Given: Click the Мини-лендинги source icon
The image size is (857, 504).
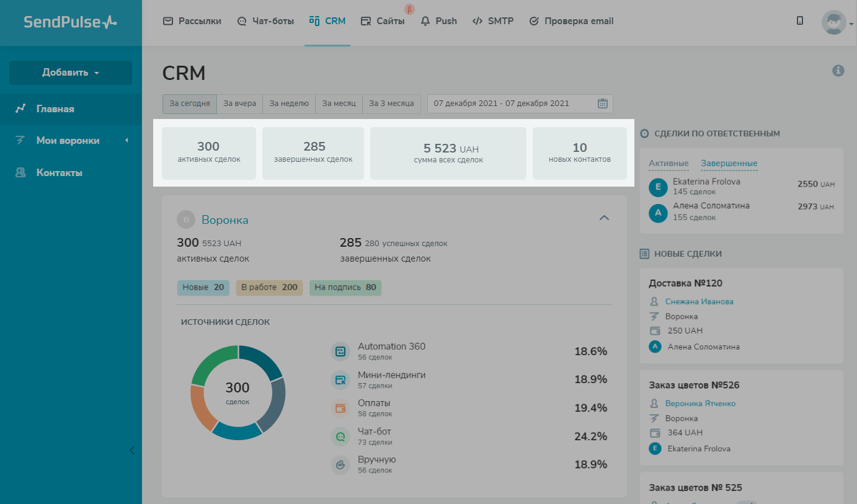Looking at the screenshot, I should coord(340,380).
